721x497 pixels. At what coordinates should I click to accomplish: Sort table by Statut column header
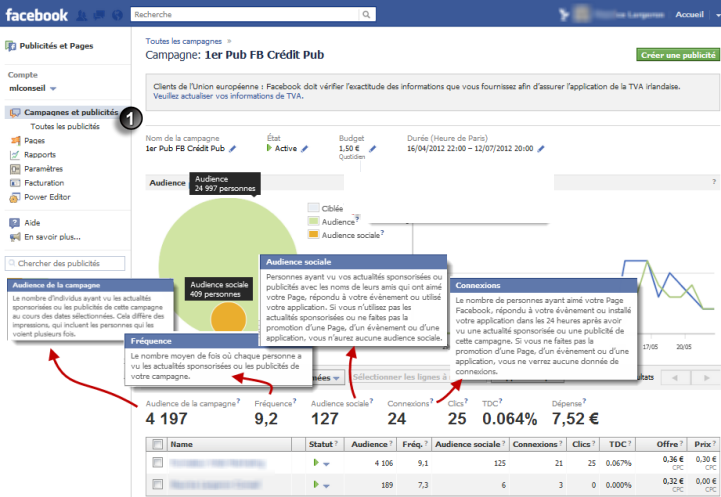pyautogui.click(x=321, y=445)
